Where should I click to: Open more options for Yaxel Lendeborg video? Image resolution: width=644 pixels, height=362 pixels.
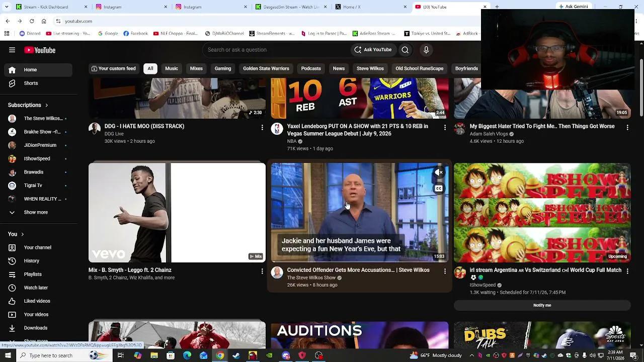click(x=445, y=128)
